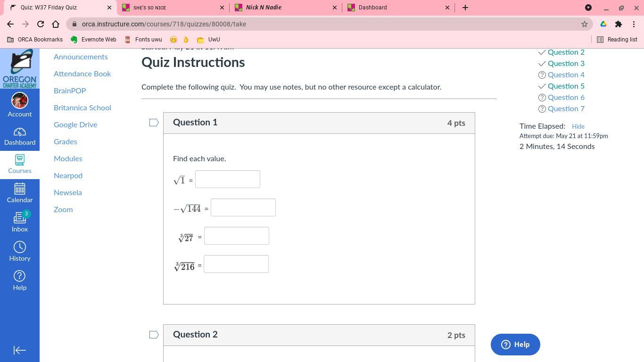This screenshot has height=362, width=644.
Task: Bookmark this page with the star
Action: (x=585, y=24)
